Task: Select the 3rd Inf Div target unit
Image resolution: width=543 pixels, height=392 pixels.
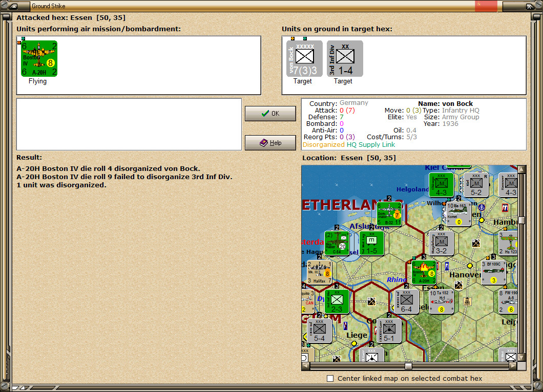Action: tap(345, 58)
